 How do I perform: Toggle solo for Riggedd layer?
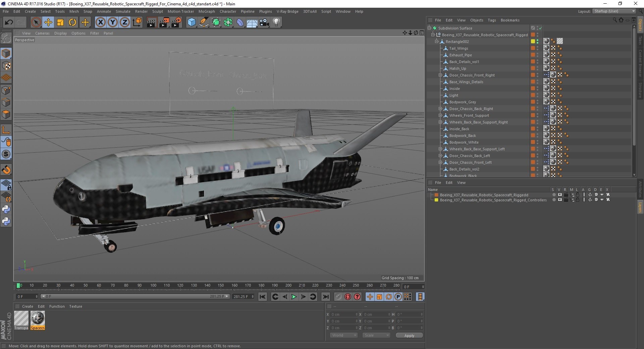click(x=554, y=195)
